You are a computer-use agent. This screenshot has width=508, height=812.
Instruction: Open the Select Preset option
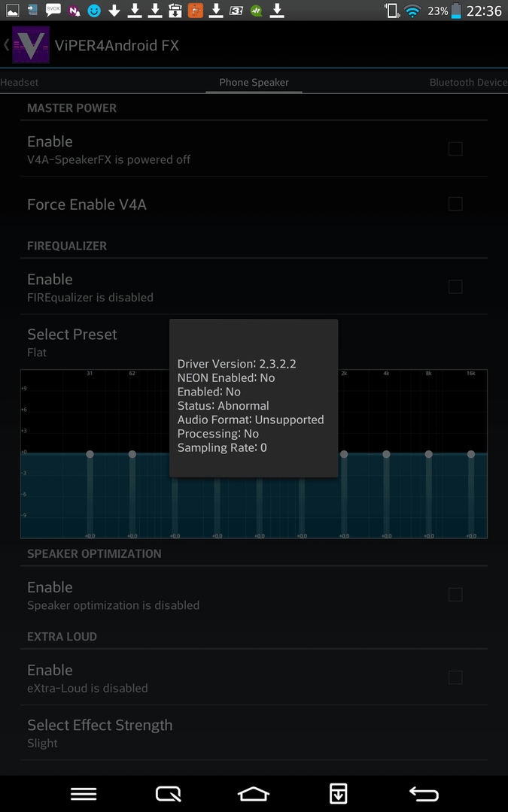coord(72,342)
